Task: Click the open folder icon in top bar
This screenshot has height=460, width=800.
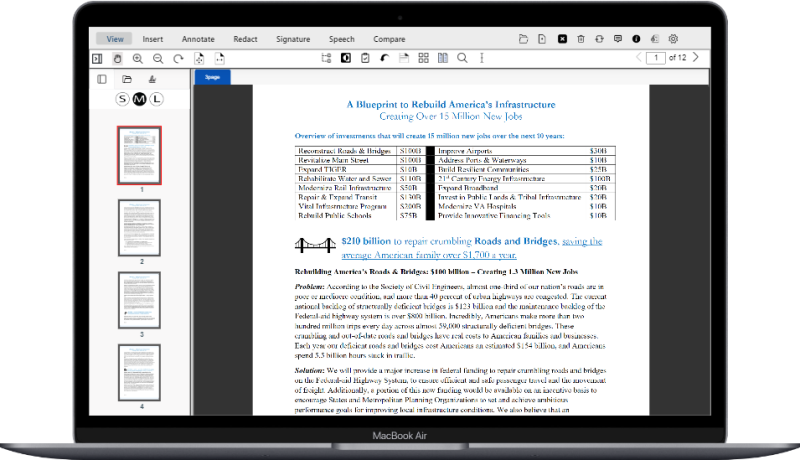Action: (x=524, y=39)
